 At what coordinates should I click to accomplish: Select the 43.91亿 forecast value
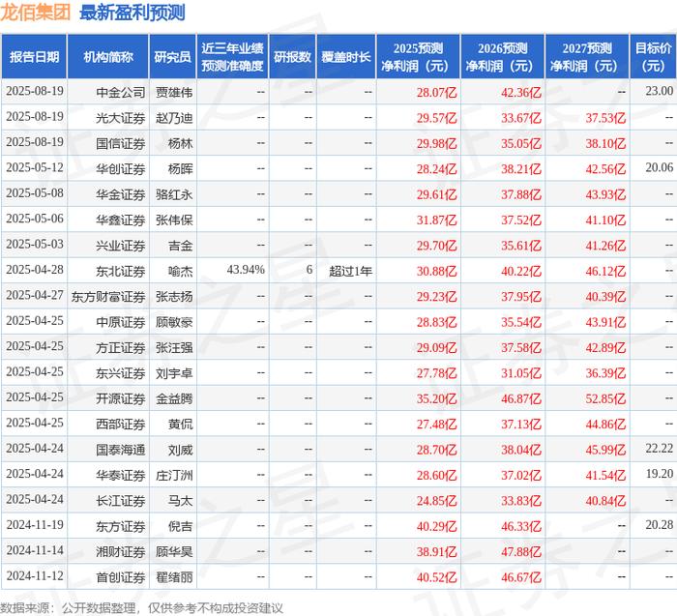[x=605, y=322]
